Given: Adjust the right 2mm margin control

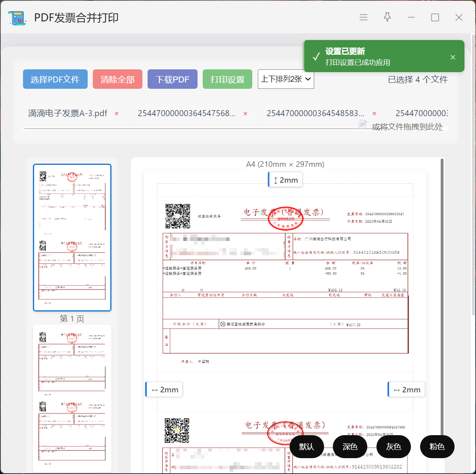Looking at the screenshot, I should [407, 390].
